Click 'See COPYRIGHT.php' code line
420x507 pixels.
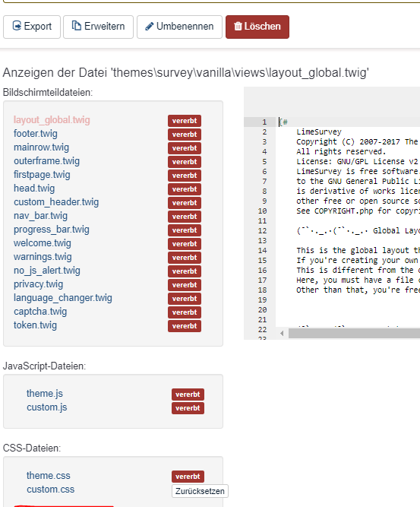point(358,211)
